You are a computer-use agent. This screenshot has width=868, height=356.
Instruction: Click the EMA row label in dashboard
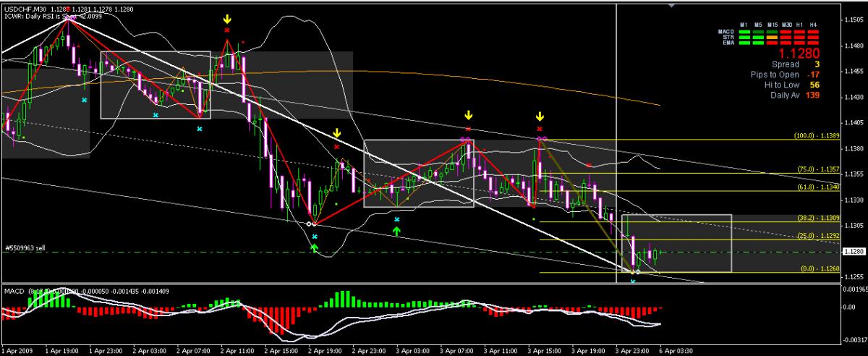pyautogui.click(x=728, y=43)
